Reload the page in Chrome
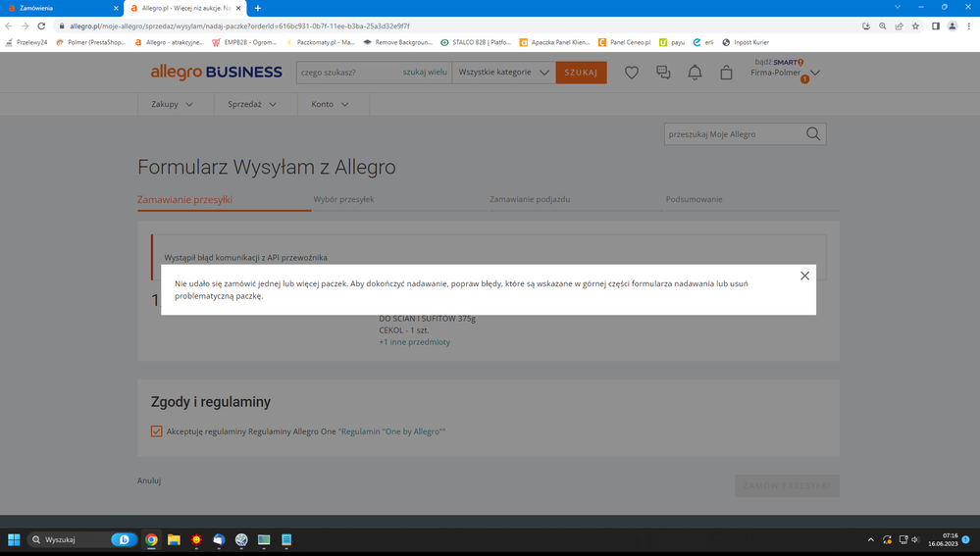 pyautogui.click(x=41, y=26)
